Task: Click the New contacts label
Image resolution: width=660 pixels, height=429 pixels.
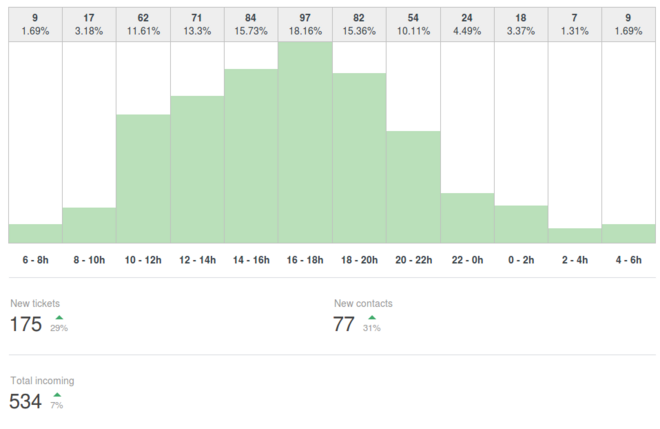Action: point(363,303)
